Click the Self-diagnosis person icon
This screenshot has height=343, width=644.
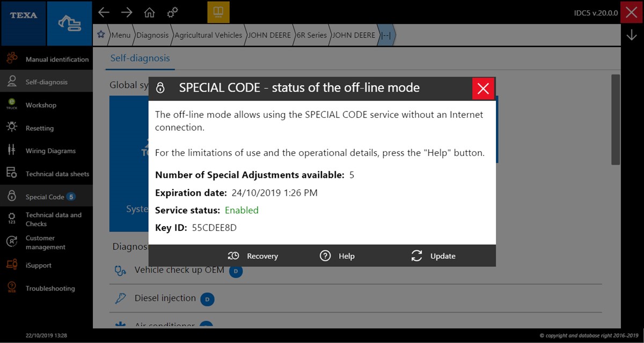click(x=12, y=81)
